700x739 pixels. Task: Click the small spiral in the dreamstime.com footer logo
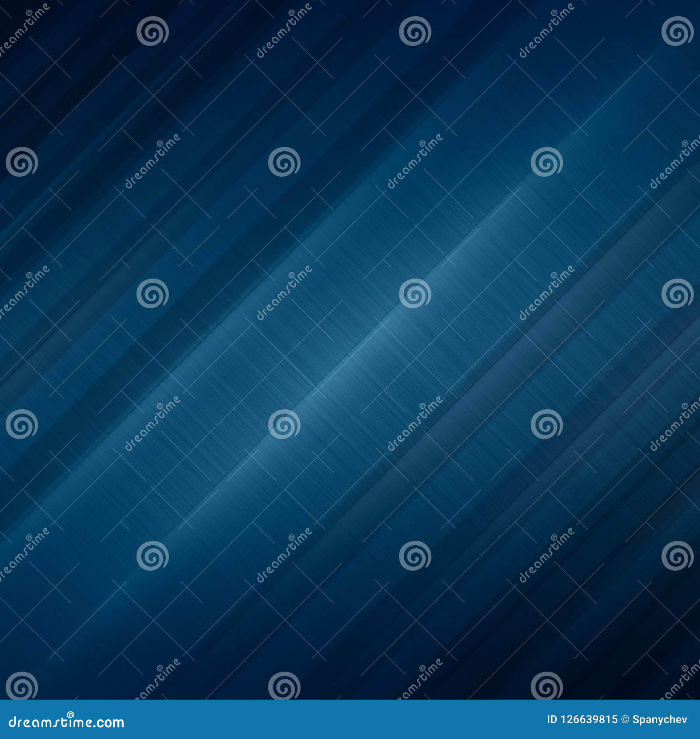(x=70, y=714)
